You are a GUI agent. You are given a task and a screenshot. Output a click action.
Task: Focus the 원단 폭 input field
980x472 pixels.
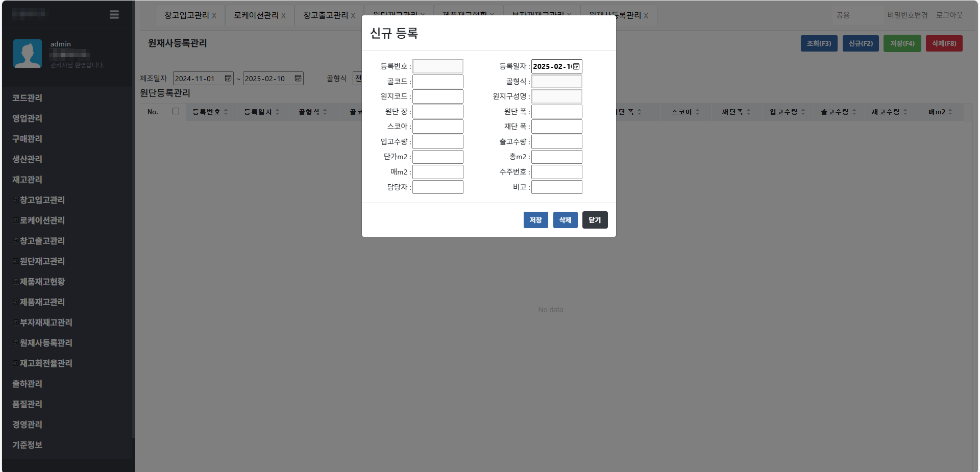pos(557,112)
